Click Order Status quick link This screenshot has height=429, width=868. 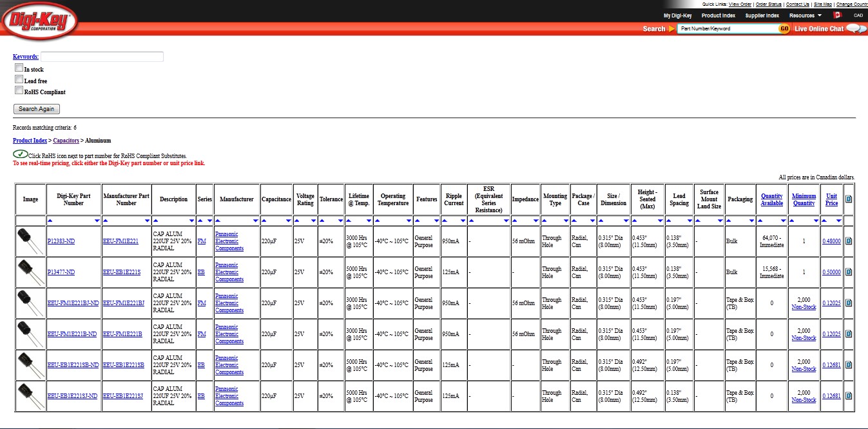tap(768, 5)
